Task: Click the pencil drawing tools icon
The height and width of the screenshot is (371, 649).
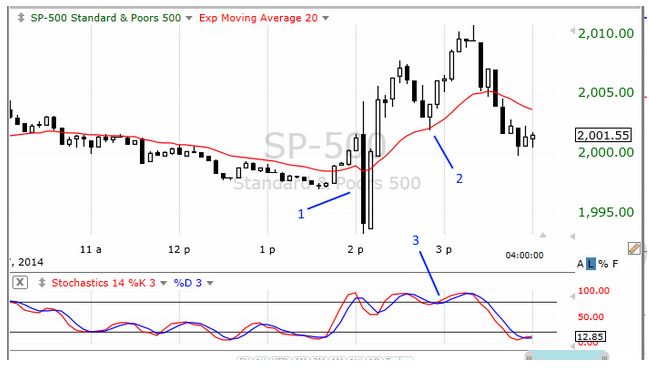Action: pyautogui.click(x=634, y=248)
